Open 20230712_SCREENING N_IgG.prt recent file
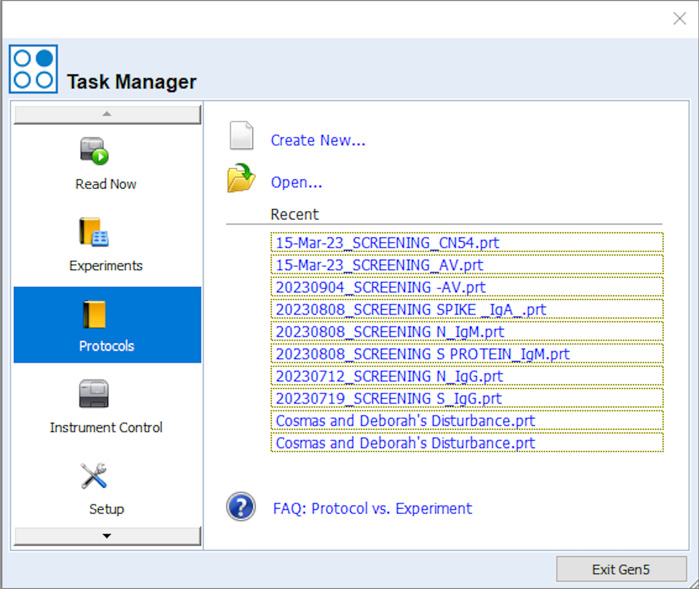This screenshot has height=589, width=699. [x=467, y=376]
